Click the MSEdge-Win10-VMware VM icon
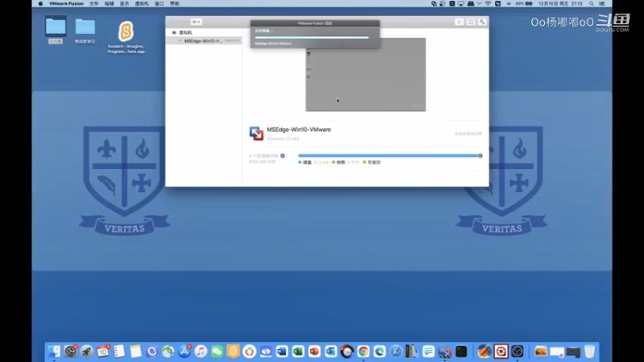644x362 pixels. tap(256, 134)
